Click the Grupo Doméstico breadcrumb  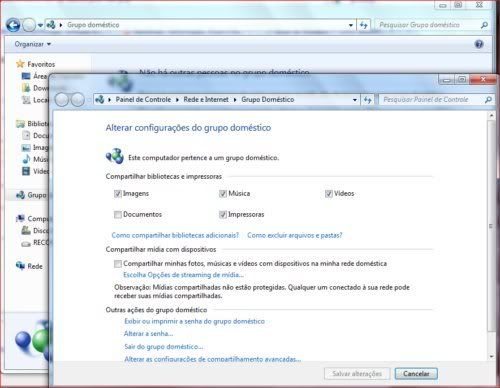[x=268, y=99]
